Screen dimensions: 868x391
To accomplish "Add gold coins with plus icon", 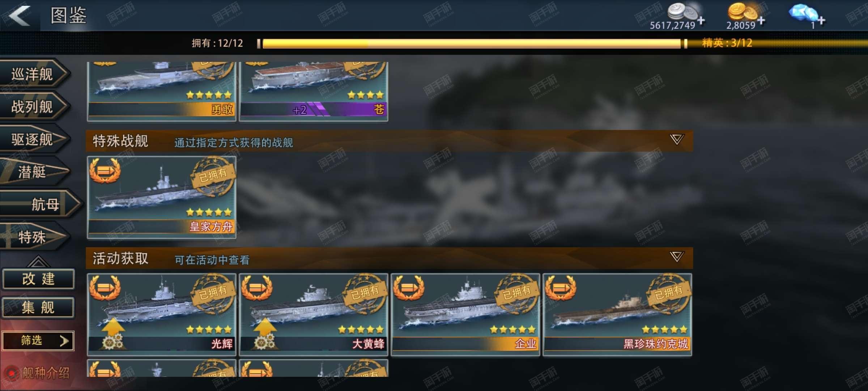I will pyautogui.click(x=761, y=21).
